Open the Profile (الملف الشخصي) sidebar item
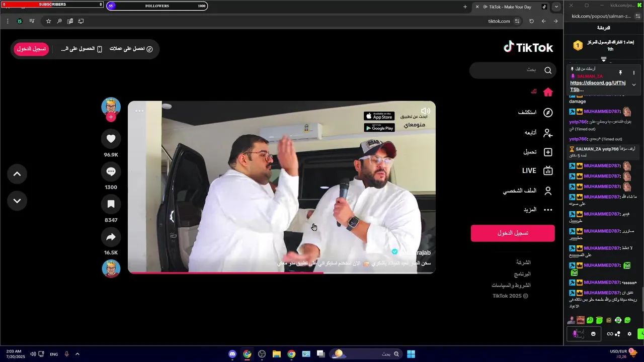The width and height of the screenshot is (644, 362). (x=528, y=191)
